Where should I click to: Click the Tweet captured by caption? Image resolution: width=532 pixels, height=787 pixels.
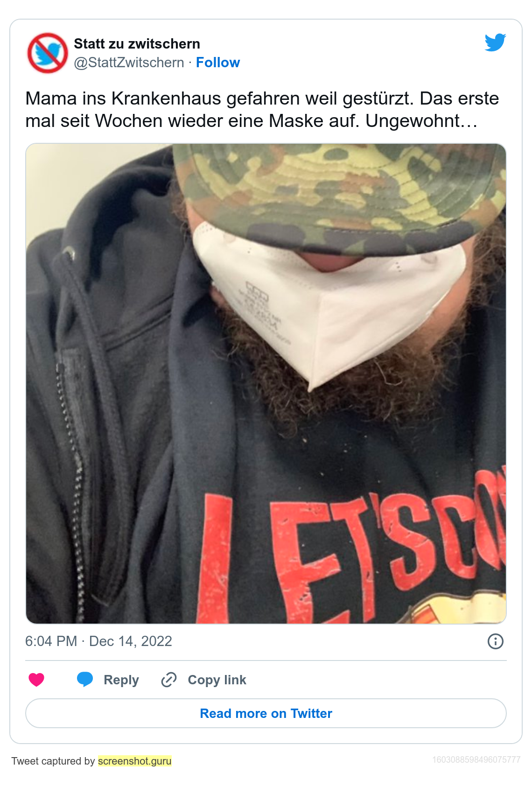tap(91, 761)
